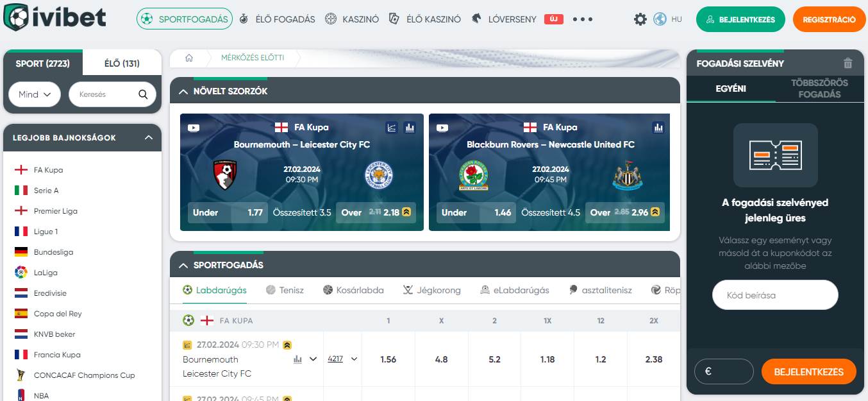Click Bournemouth club crest

[225, 175]
